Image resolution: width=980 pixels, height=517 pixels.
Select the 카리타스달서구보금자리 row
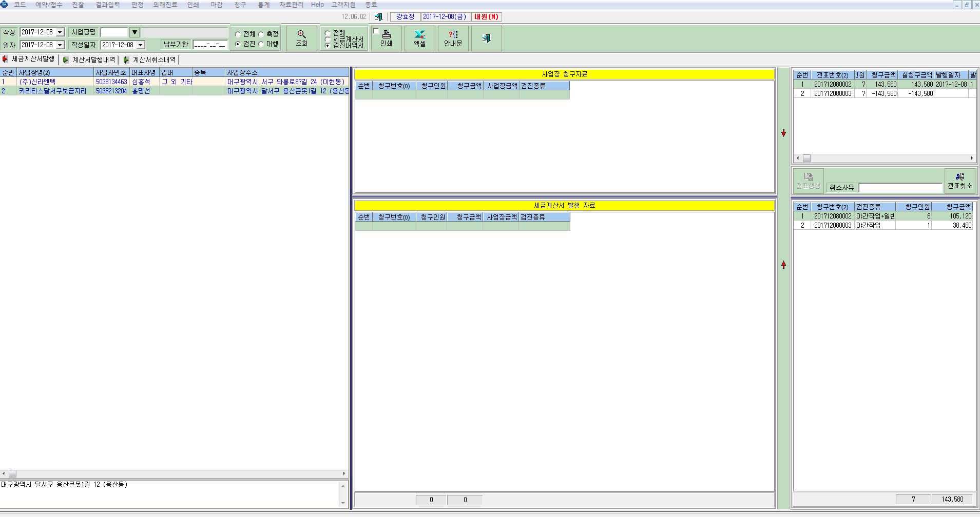point(175,91)
